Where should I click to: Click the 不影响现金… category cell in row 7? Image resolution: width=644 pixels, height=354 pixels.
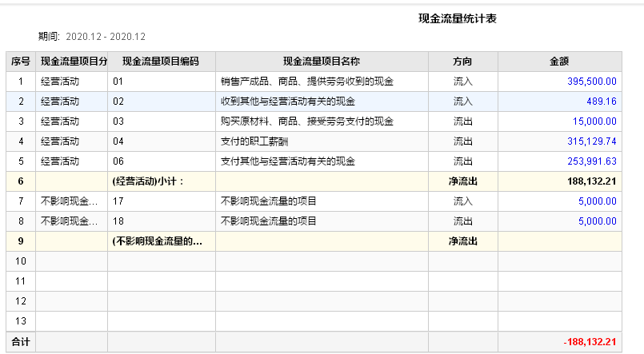[x=70, y=201]
